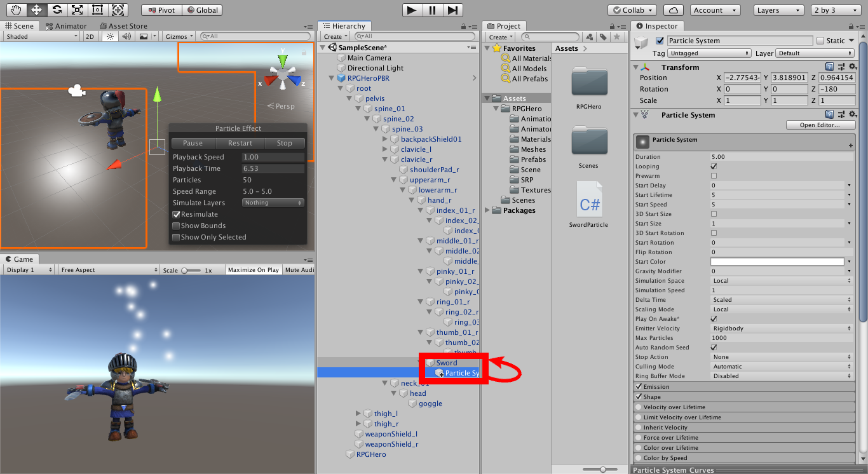Image resolution: width=868 pixels, height=474 pixels.
Task: Select the Move tool
Action: click(x=36, y=10)
